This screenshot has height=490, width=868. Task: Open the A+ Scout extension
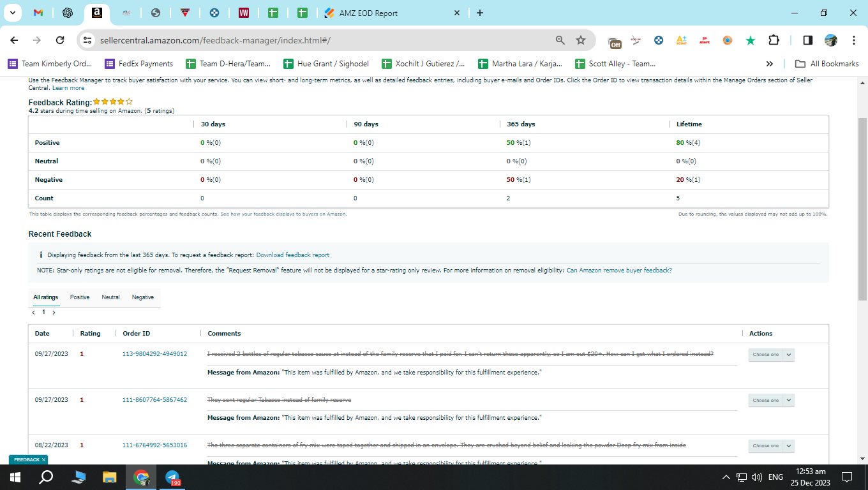click(x=681, y=40)
